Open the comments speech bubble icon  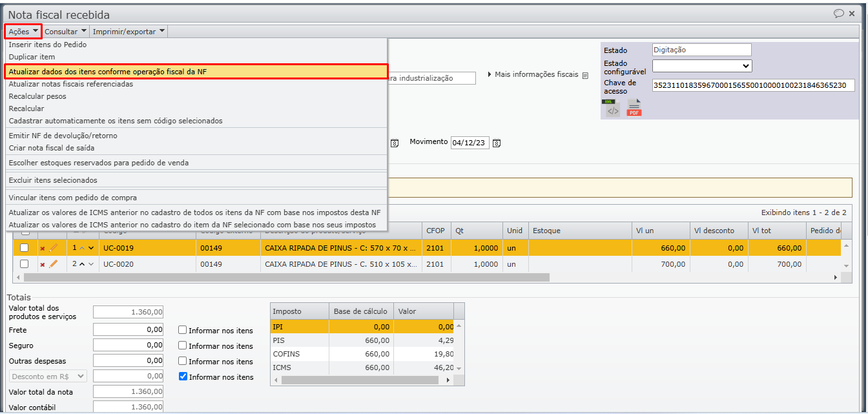tap(839, 13)
